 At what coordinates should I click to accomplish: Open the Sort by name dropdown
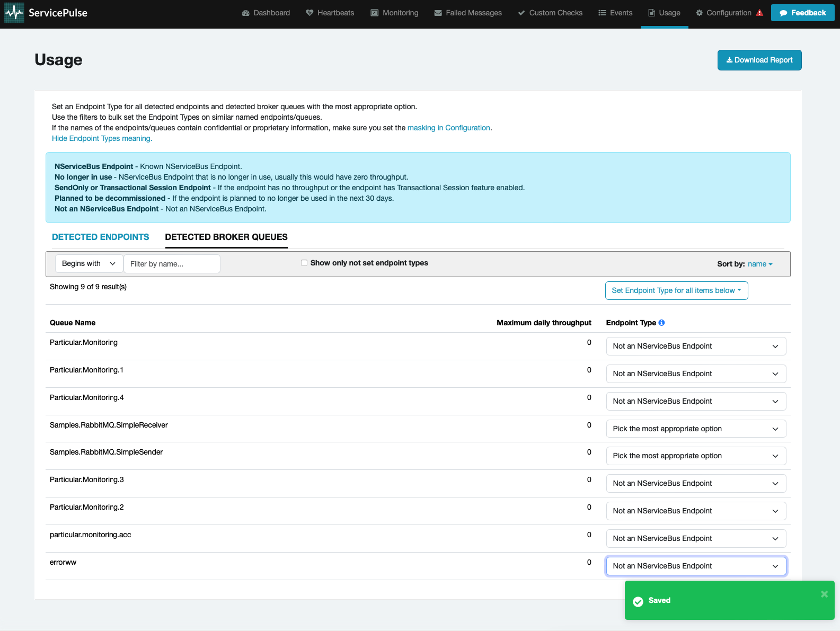(760, 264)
